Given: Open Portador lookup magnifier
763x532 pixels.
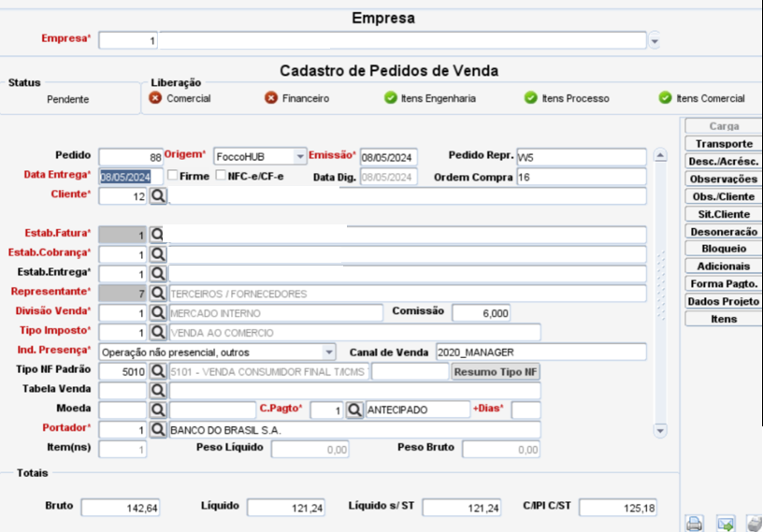Looking at the screenshot, I should click(x=158, y=429).
